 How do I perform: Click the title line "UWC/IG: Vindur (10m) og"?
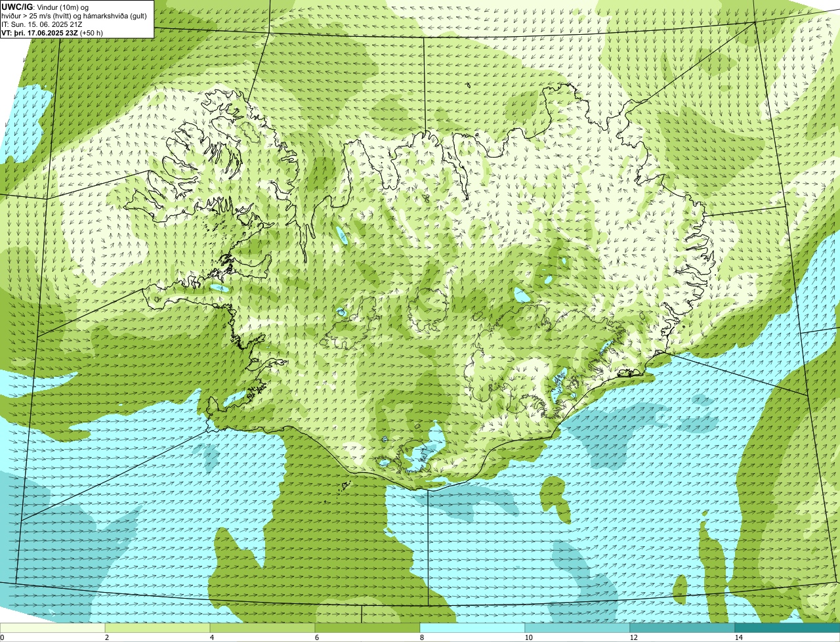45,7
